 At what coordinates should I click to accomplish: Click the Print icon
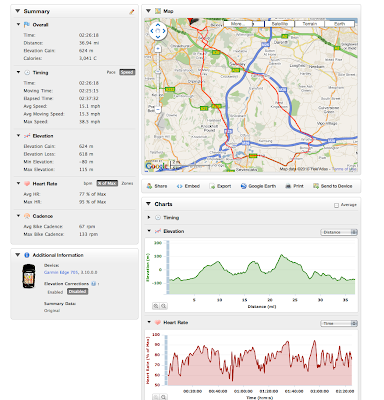pos(288,186)
